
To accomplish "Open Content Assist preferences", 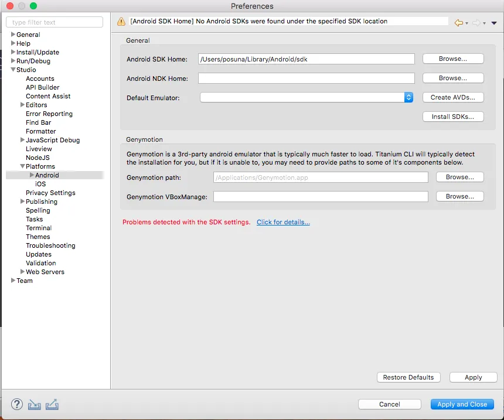I will coord(48,96).
